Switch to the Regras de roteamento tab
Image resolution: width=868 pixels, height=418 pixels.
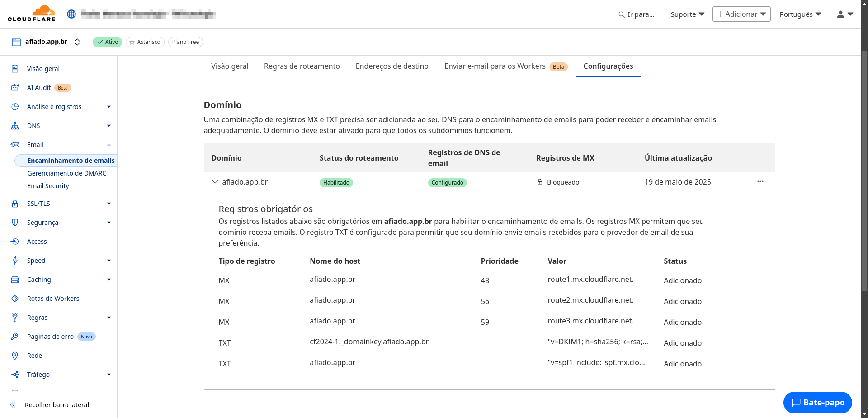pos(302,66)
